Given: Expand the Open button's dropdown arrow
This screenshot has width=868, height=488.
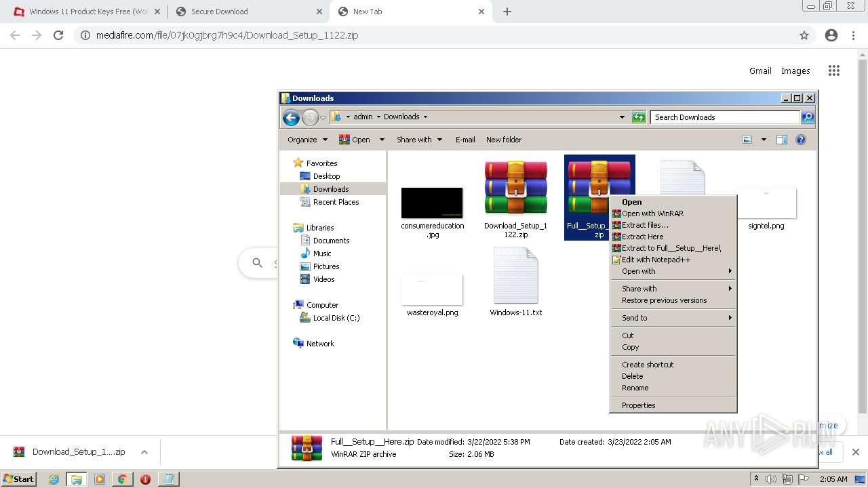Looking at the screenshot, I should point(382,140).
